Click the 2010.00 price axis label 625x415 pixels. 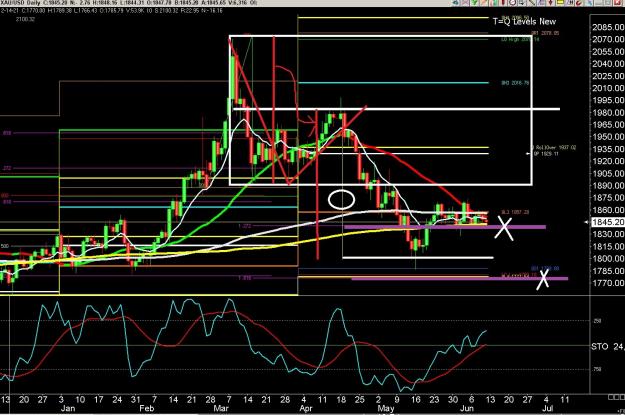(x=608, y=88)
